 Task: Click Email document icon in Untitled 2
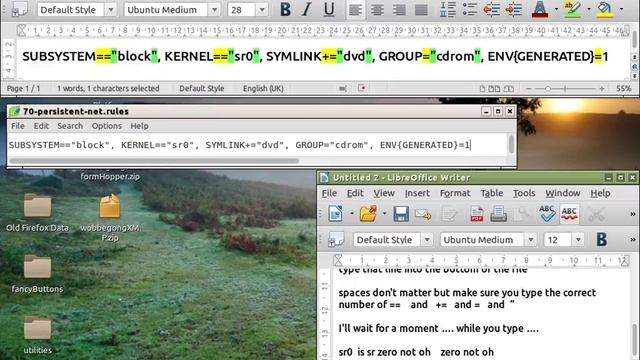tap(423, 213)
